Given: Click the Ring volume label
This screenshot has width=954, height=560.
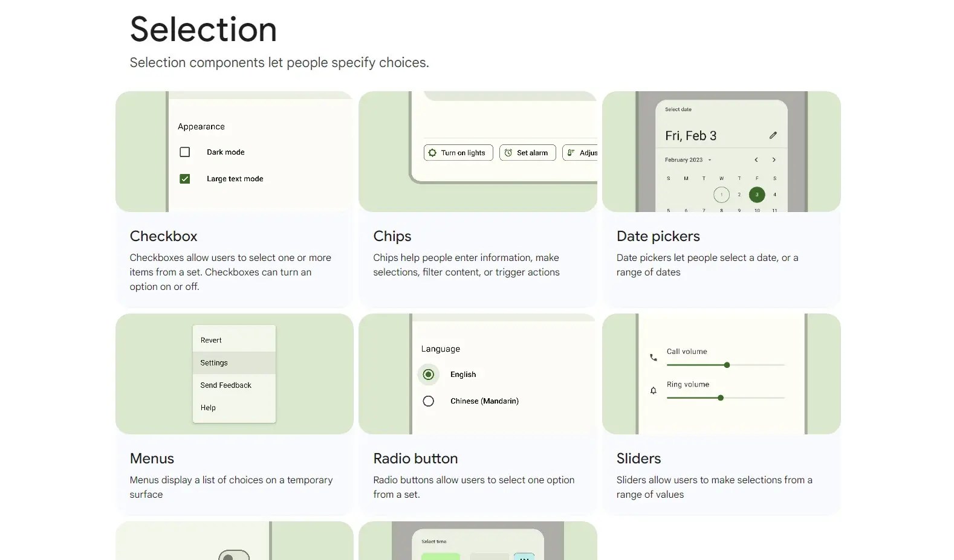Looking at the screenshot, I should (688, 384).
